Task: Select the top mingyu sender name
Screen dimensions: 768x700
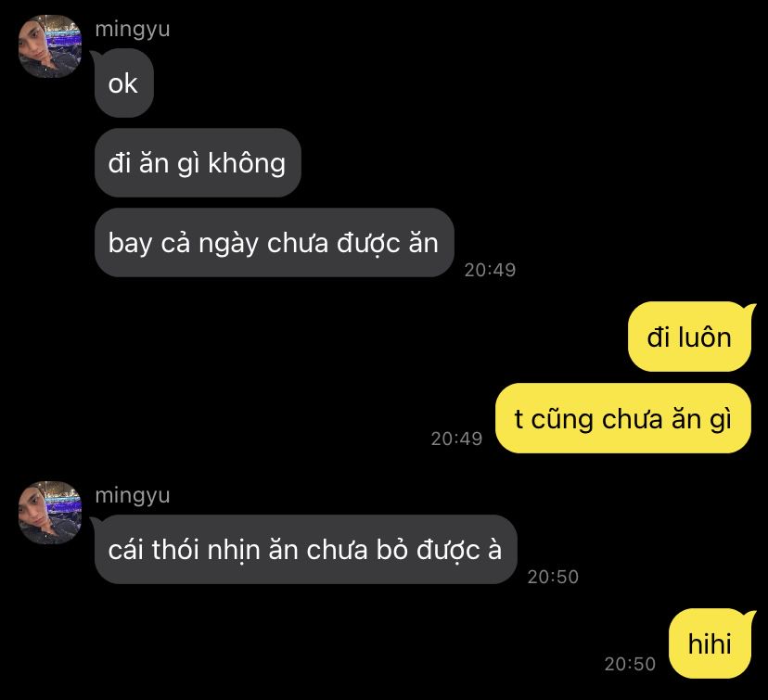Action: (x=133, y=30)
